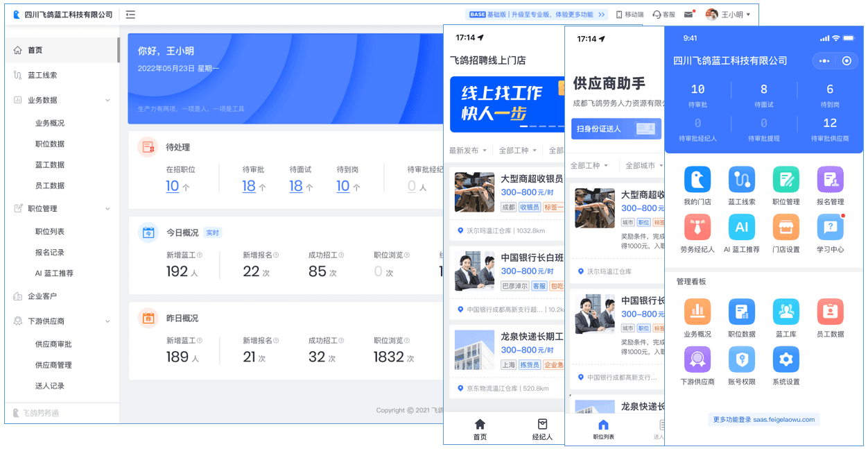Open 职位列表 in the sidebar
This screenshot has width=868, height=449.
[x=50, y=231]
